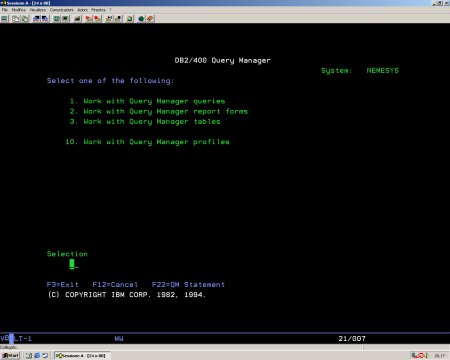Viewport: 450px width, 360px height.
Task: Click F22=QM Statement function key label
Action: tap(188, 285)
